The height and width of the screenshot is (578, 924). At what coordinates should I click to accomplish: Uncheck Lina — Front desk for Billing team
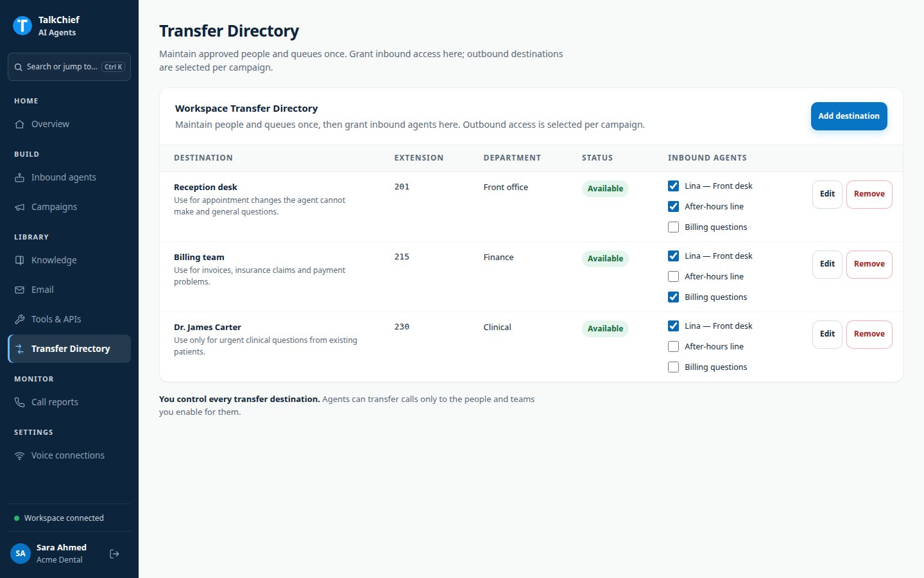[673, 256]
